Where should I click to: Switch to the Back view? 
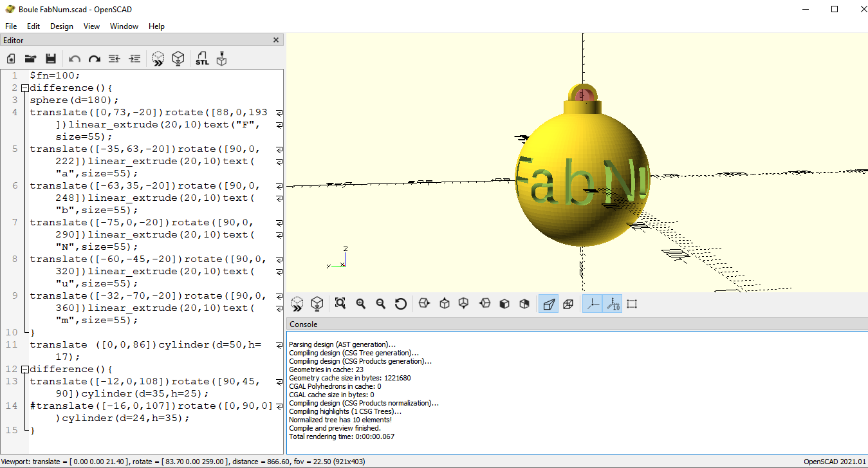pyautogui.click(x=524, y=304)
